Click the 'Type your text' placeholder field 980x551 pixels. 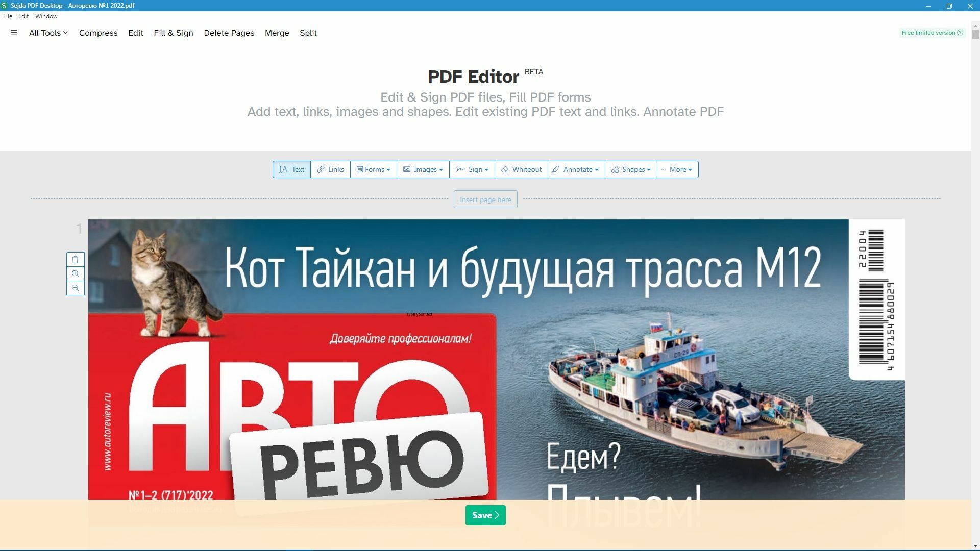point(419,314)
